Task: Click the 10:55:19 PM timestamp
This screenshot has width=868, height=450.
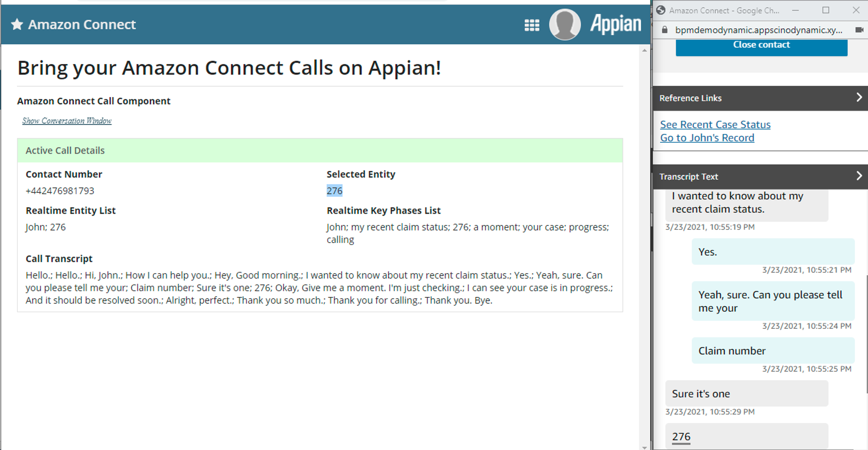Action: click(710, 227)
